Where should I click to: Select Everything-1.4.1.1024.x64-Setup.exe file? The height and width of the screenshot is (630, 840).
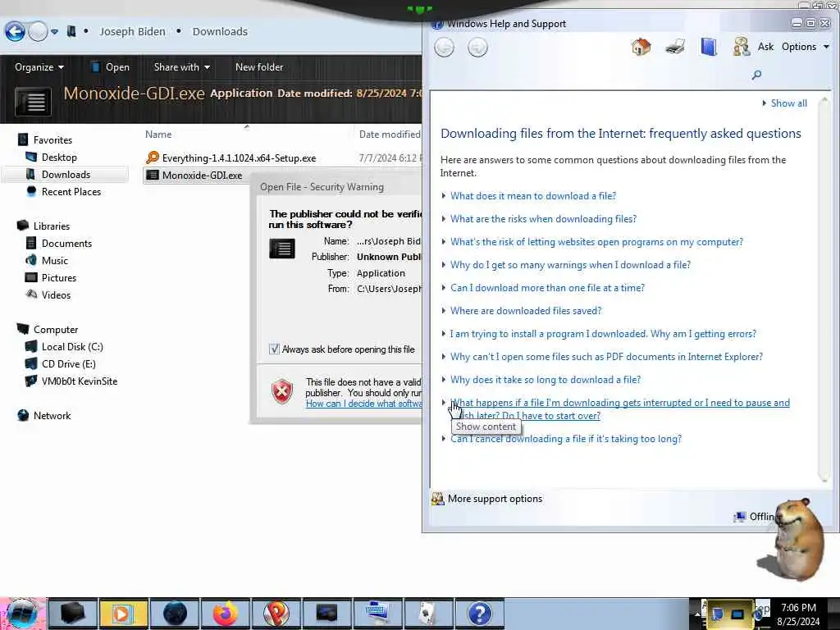(239, 158)
